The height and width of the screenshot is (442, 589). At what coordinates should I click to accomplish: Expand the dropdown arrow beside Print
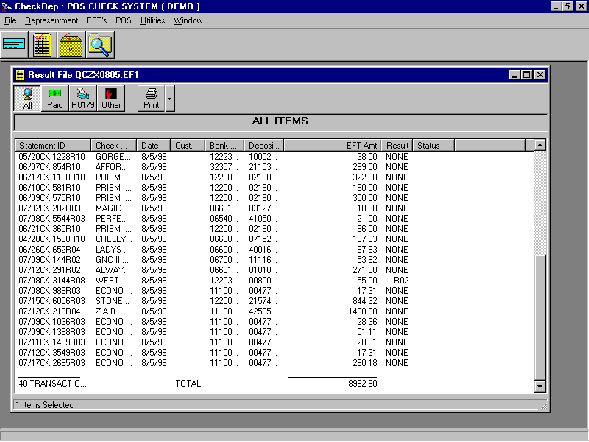(x=170, y=98)
